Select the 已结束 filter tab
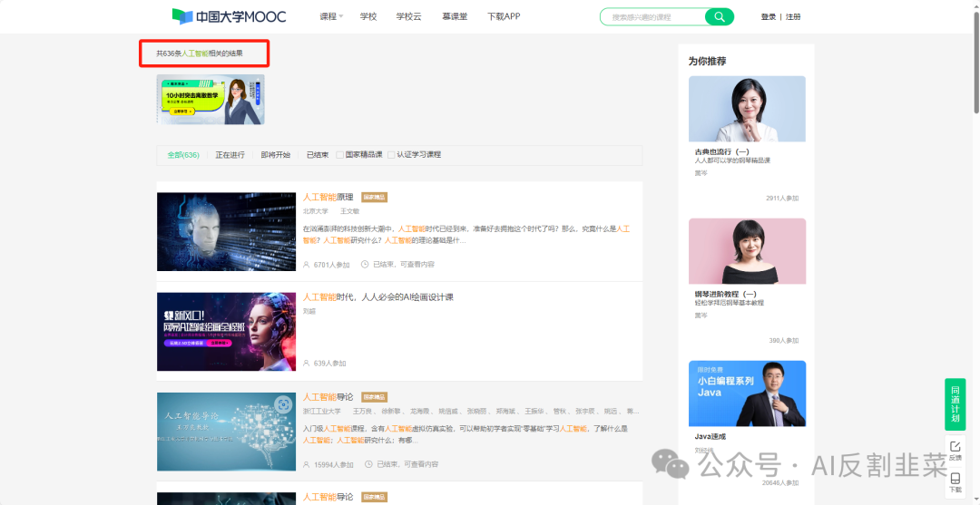 click(x=318, y=155)
